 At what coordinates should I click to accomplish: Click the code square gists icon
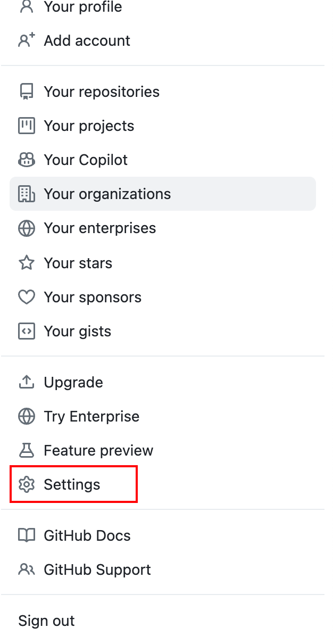click(26, 331)
